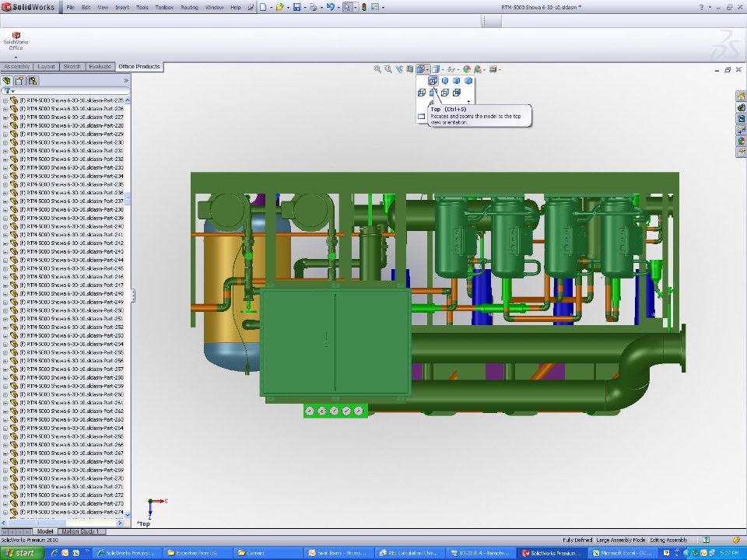
Task: Click View Settings monitor icon
Action: pyautogui.click(x=493, y=69)
